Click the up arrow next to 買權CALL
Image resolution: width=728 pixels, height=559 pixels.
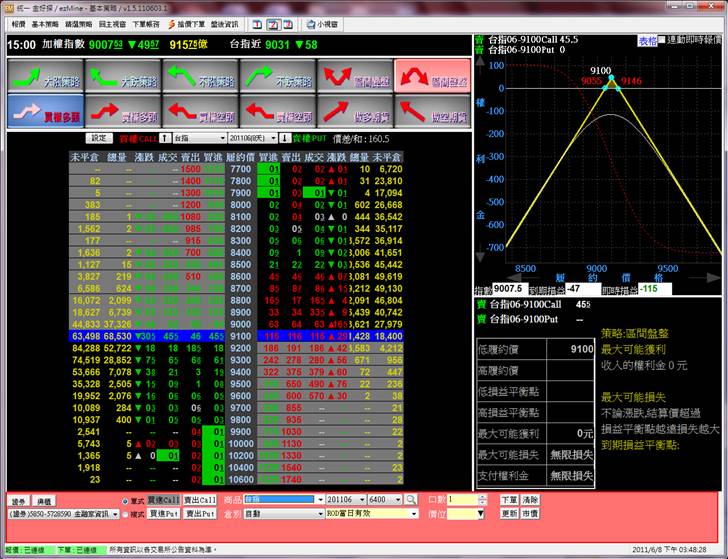165,138
